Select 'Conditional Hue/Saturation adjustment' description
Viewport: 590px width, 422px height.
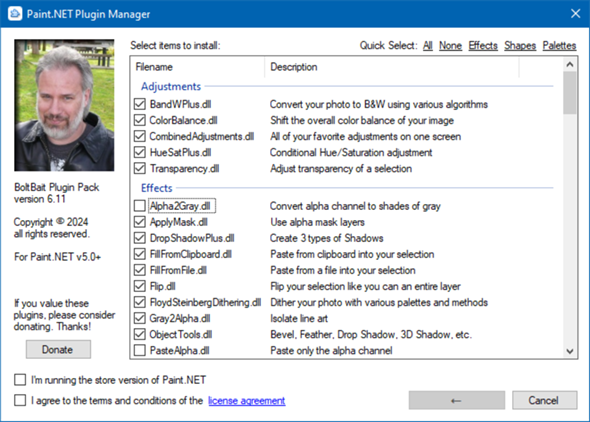(x=351, y=152)
